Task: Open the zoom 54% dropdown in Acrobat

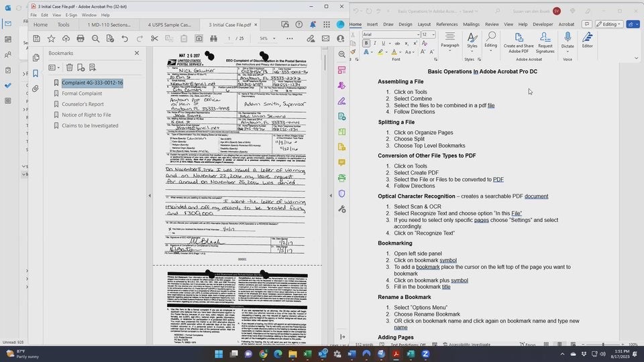Action: click(x=274, y=39)
